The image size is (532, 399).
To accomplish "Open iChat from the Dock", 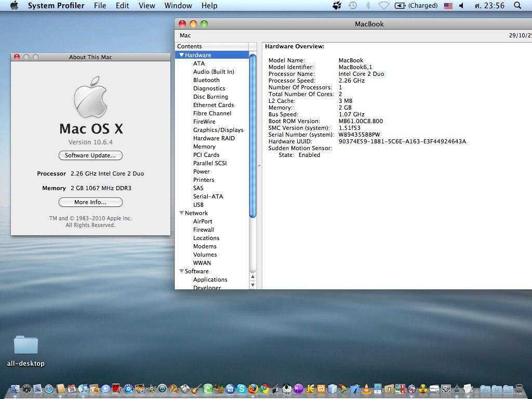I will pos(105,389).
